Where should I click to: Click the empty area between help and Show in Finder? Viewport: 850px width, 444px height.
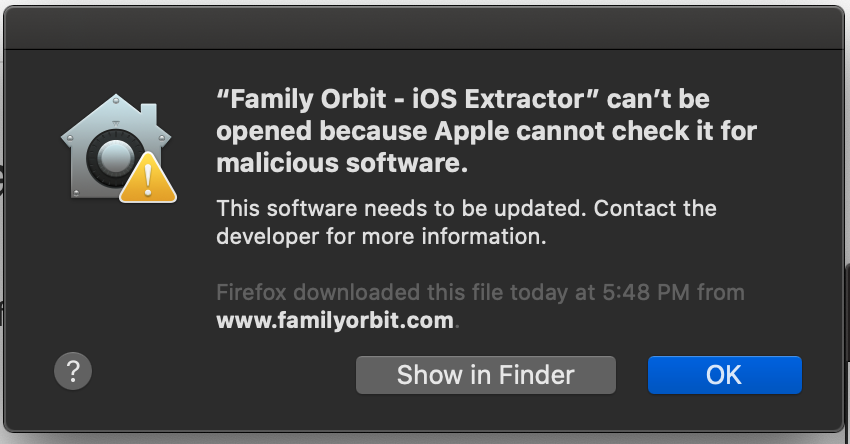coord(220,374)
